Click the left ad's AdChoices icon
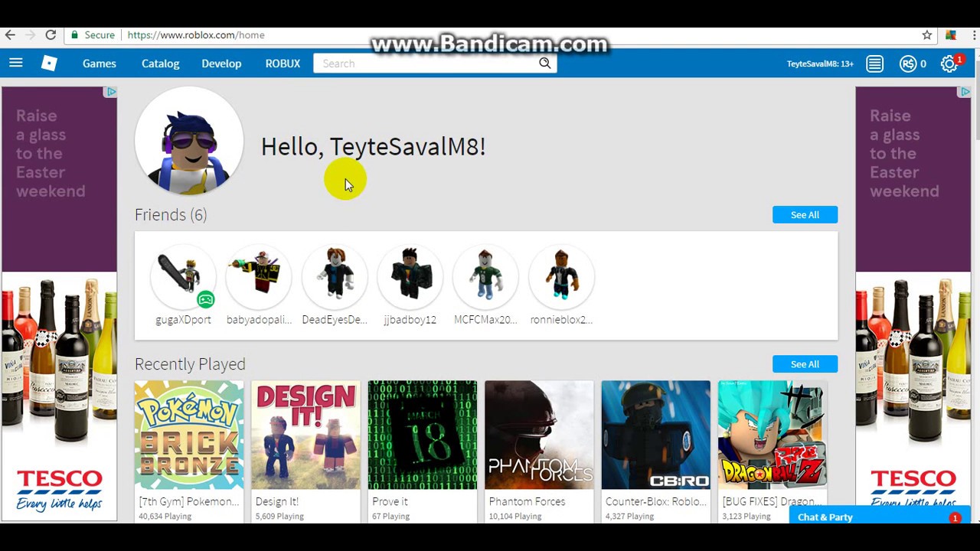The image size is (980, 551). point(111,92)
